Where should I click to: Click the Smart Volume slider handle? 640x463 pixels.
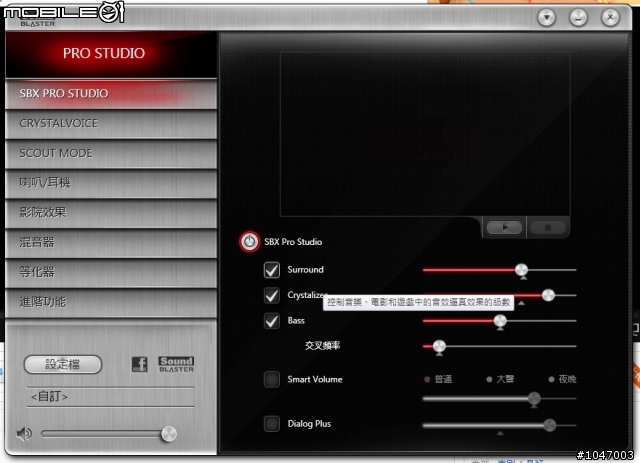click(x=534, y=399)
